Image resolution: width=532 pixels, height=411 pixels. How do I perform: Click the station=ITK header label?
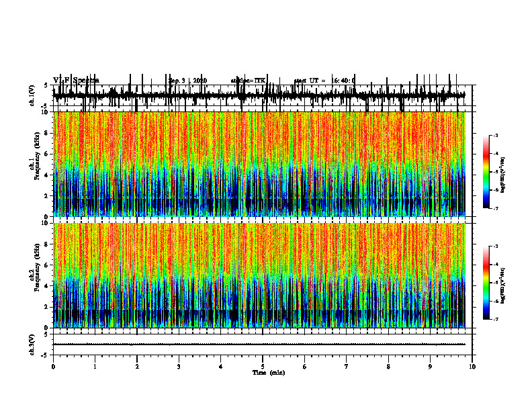pyautogui.click(x=248, y=81)
